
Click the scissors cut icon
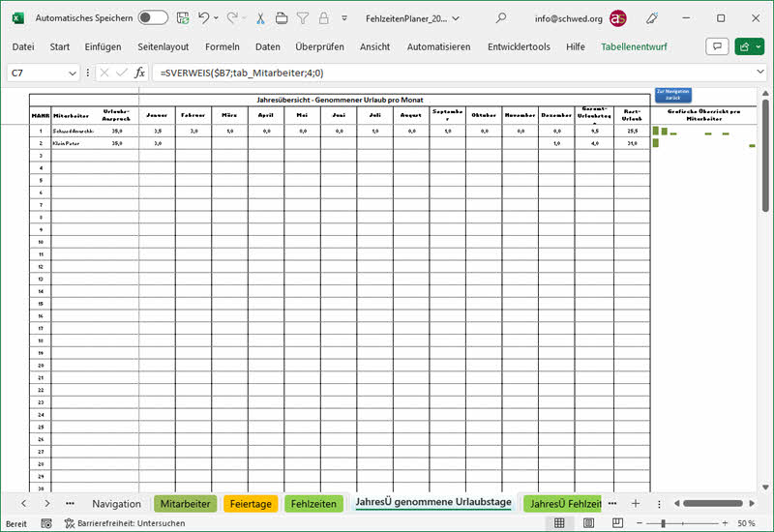click(260, 17)
